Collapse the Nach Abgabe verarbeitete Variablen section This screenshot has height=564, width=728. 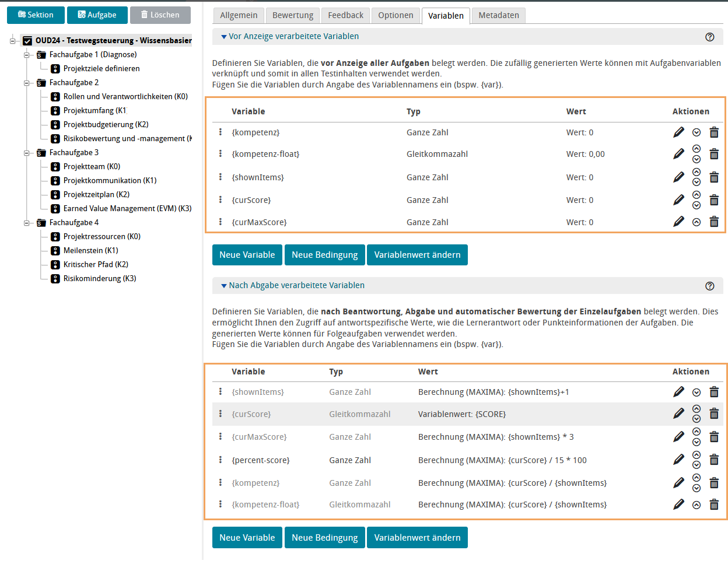[224, 286]
